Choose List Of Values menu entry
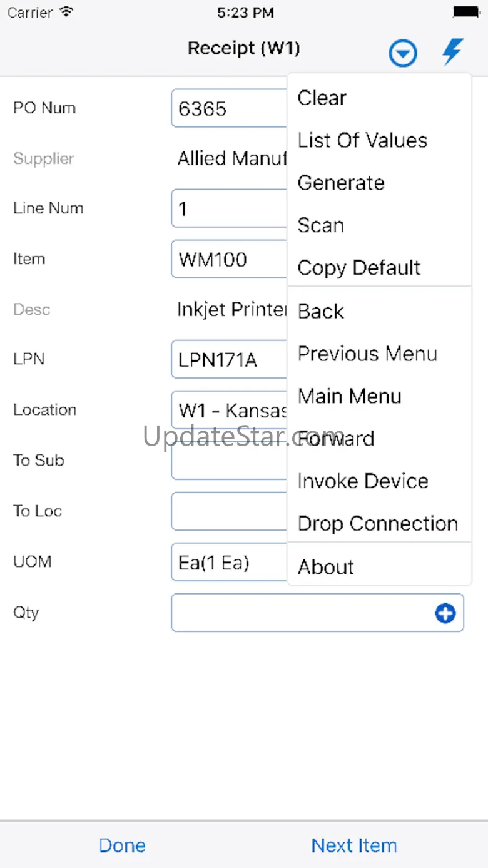The height and width of the screenshot is (868, 488). [x=362, y=140]
